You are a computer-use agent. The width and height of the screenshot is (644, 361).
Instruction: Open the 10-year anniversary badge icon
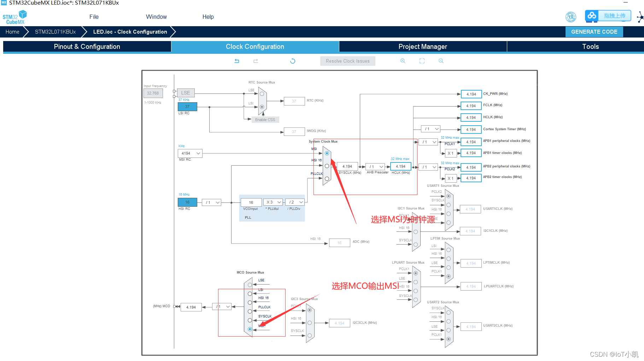point(571,17)
